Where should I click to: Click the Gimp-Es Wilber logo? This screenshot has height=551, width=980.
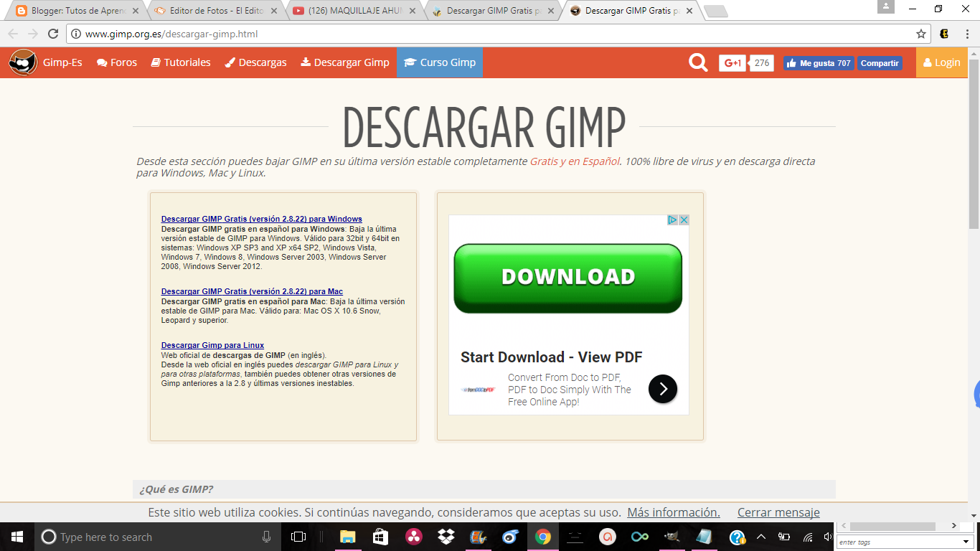[24, 62]
